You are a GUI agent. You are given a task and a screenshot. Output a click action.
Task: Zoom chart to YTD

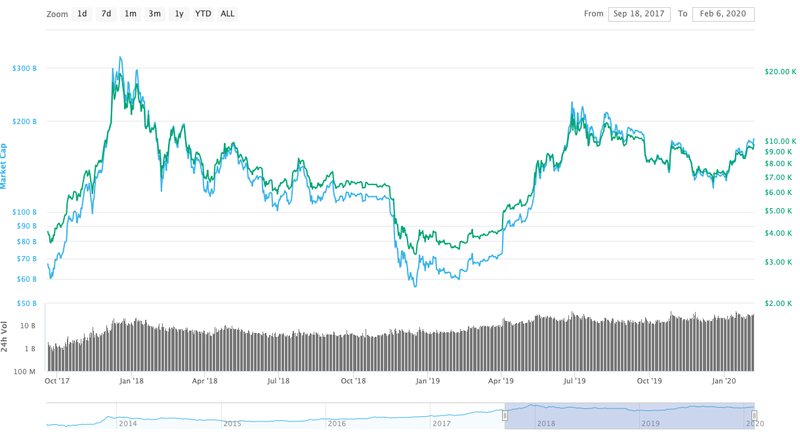[x=203, y=14]
